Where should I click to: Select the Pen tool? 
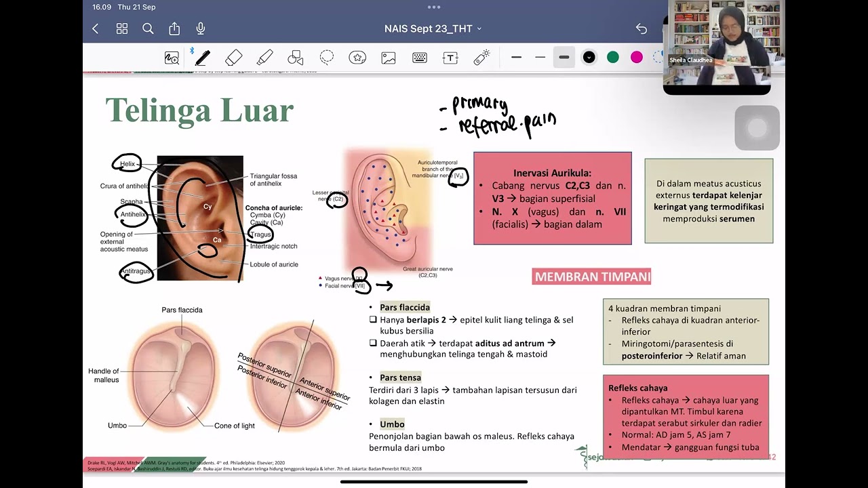tap(202, 58)
